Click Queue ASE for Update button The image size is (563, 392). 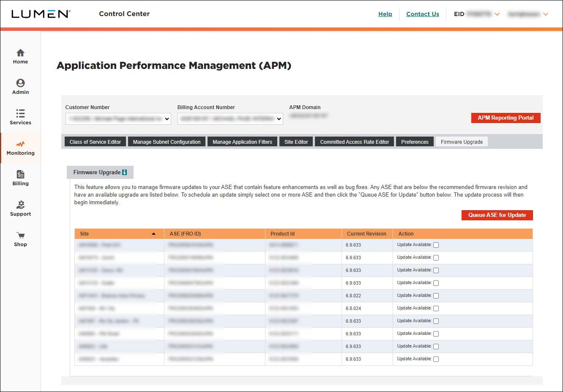tap(497, 215)
